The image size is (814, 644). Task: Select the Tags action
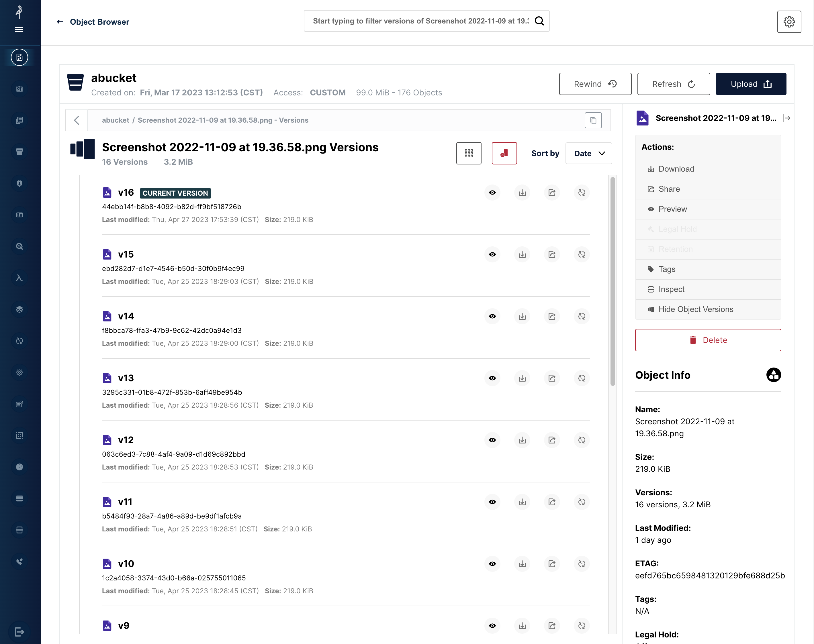708,269
